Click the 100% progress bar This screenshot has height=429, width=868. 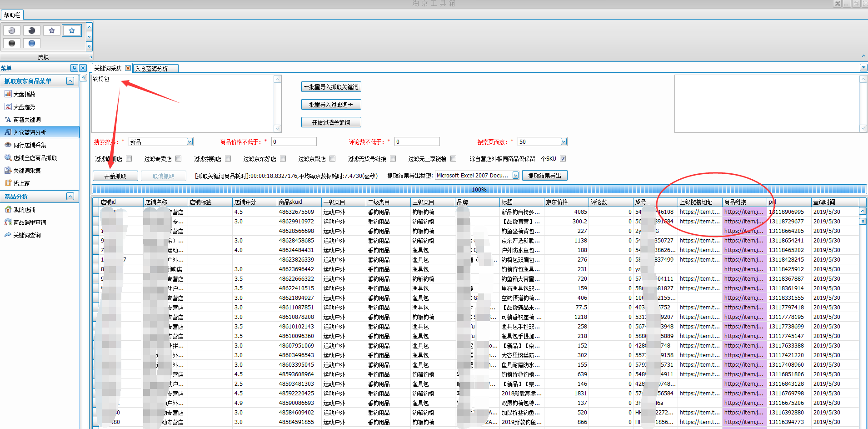(479, 189)
